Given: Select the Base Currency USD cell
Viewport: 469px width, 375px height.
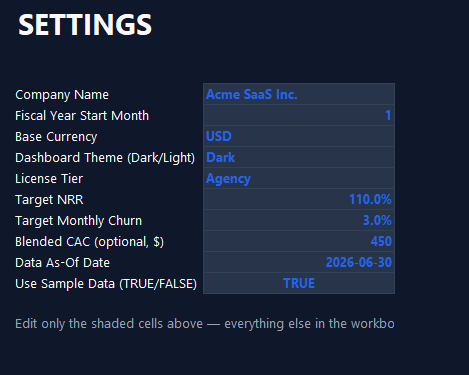Looking at the screenshot, I should point(299,136).
